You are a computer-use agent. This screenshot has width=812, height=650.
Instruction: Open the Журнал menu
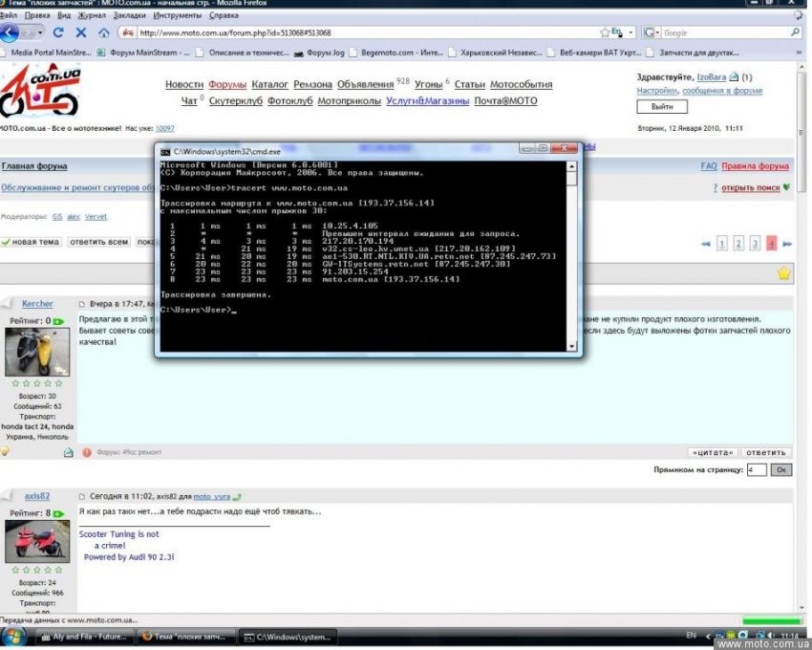[x=92, y=15]
